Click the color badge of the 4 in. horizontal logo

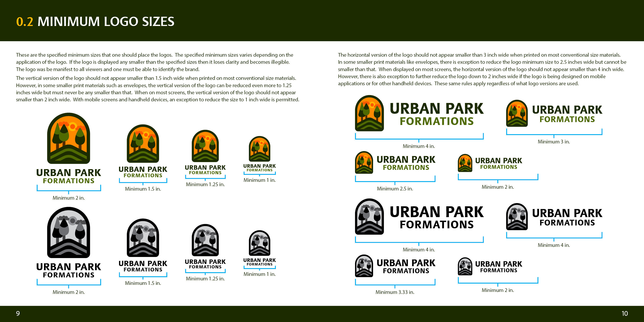[369, 113]
